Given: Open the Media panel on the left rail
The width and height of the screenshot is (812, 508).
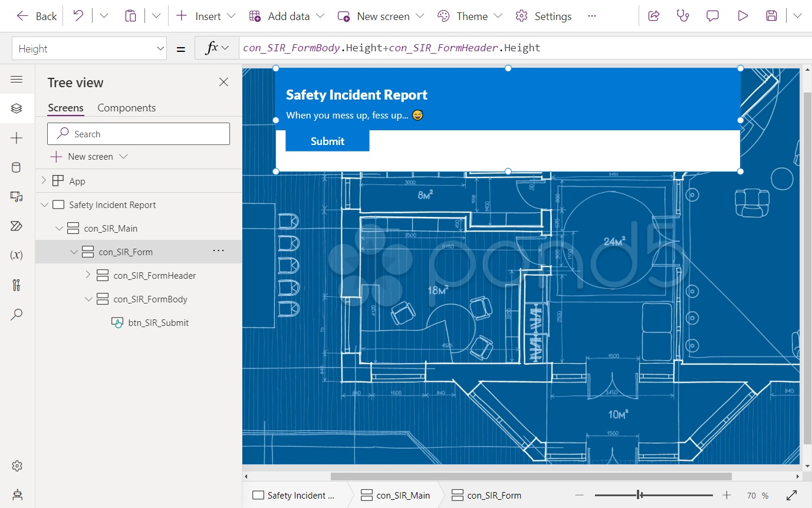Looking at the screenshot, I should pyautogui.click(x=17, y=196).
